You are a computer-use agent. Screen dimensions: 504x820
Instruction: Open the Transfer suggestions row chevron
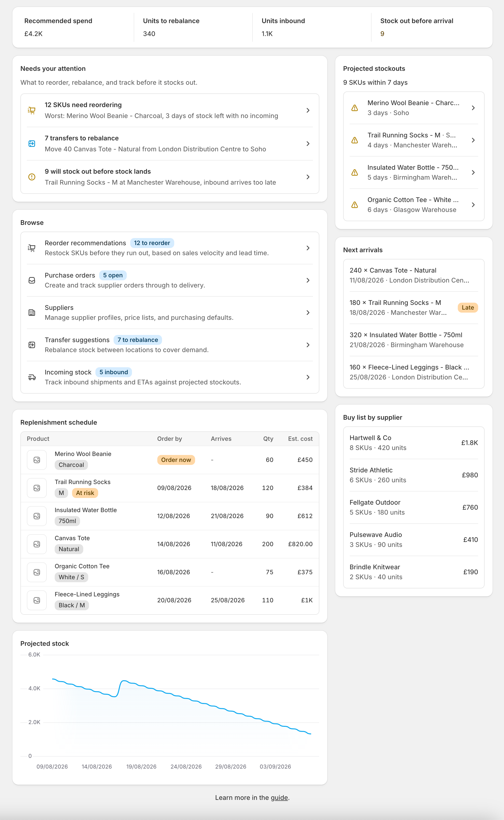pos(308,345)
